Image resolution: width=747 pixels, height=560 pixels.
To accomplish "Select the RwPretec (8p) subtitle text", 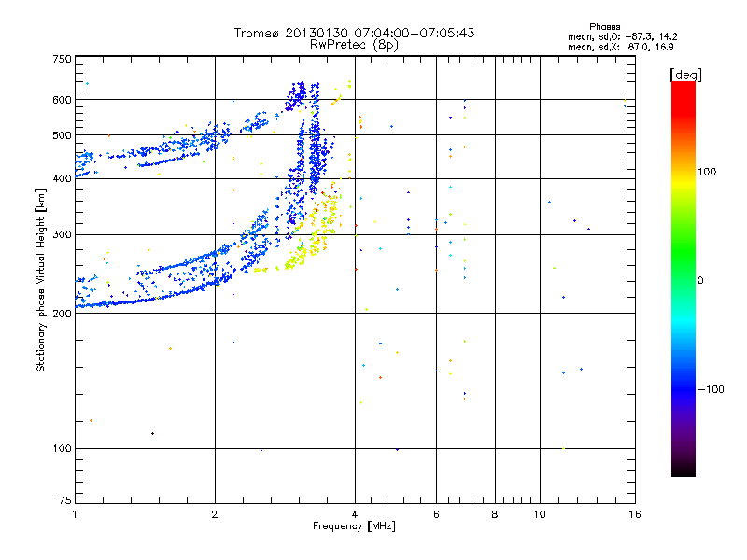I will (354, 45).
